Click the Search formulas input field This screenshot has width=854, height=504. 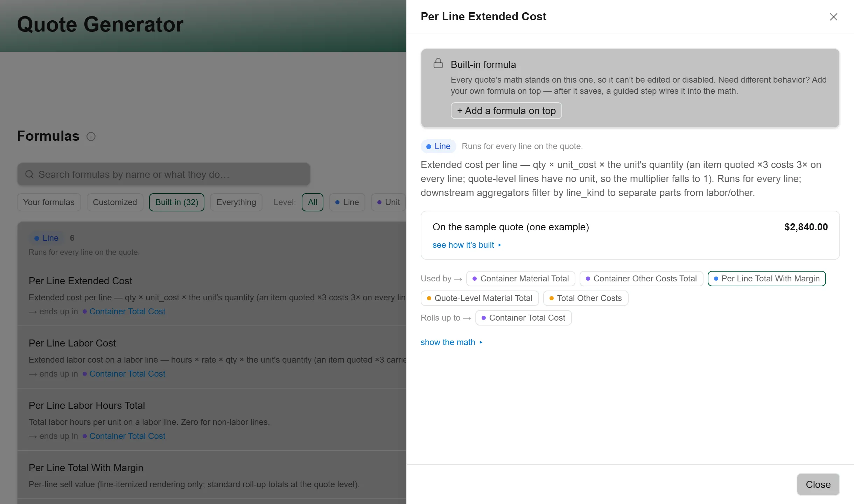[164, 174]
